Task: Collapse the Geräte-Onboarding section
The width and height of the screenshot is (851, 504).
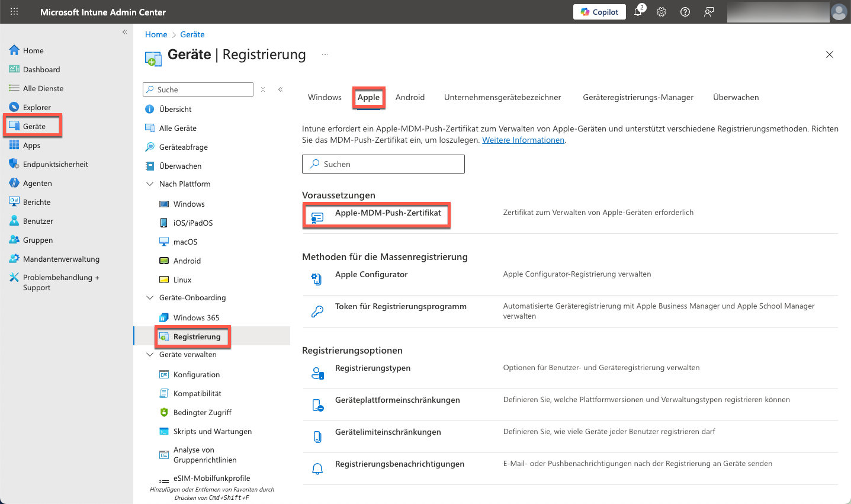Action: click(150, 298)
